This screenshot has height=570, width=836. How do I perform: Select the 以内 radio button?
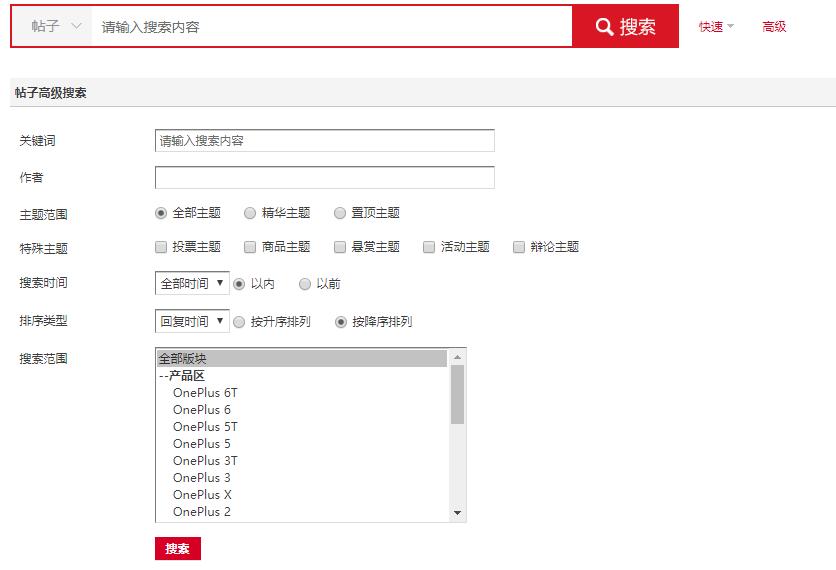point(239,284)
